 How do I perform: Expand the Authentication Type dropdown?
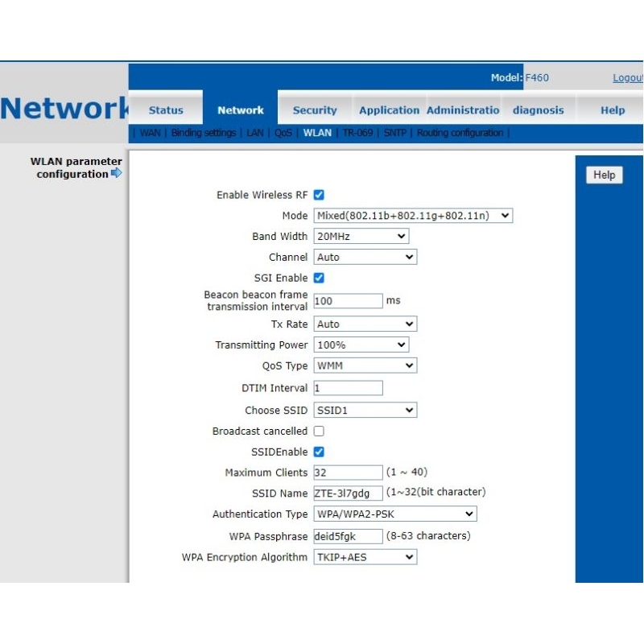394,514
